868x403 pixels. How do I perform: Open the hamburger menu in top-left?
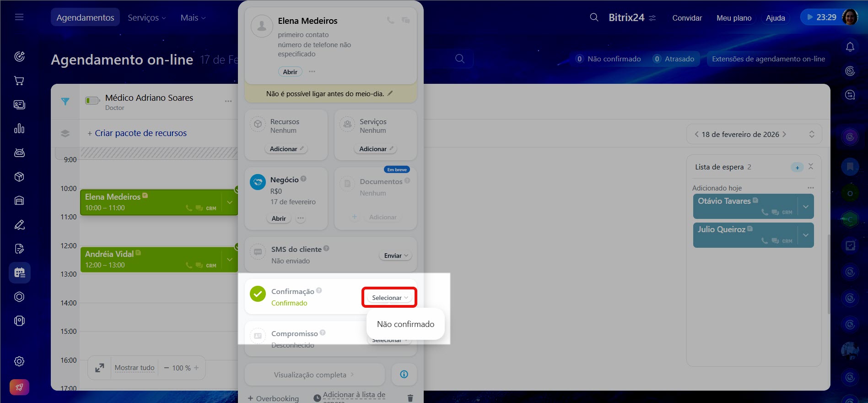click(19, 17)
